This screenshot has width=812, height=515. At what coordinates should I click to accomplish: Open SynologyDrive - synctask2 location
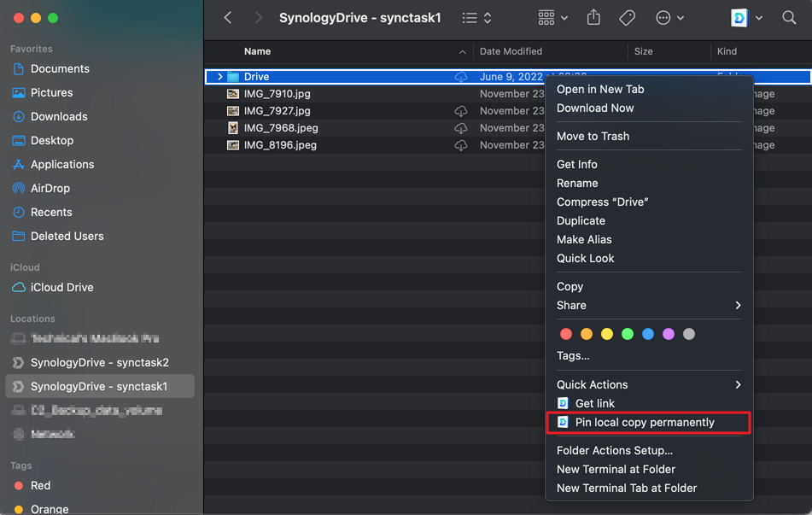tap(99, 362)
